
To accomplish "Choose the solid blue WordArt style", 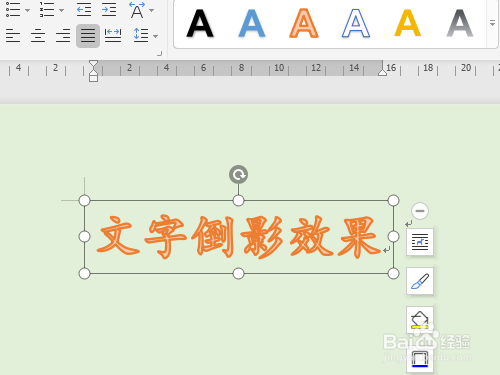I will (x=252, y=24).
